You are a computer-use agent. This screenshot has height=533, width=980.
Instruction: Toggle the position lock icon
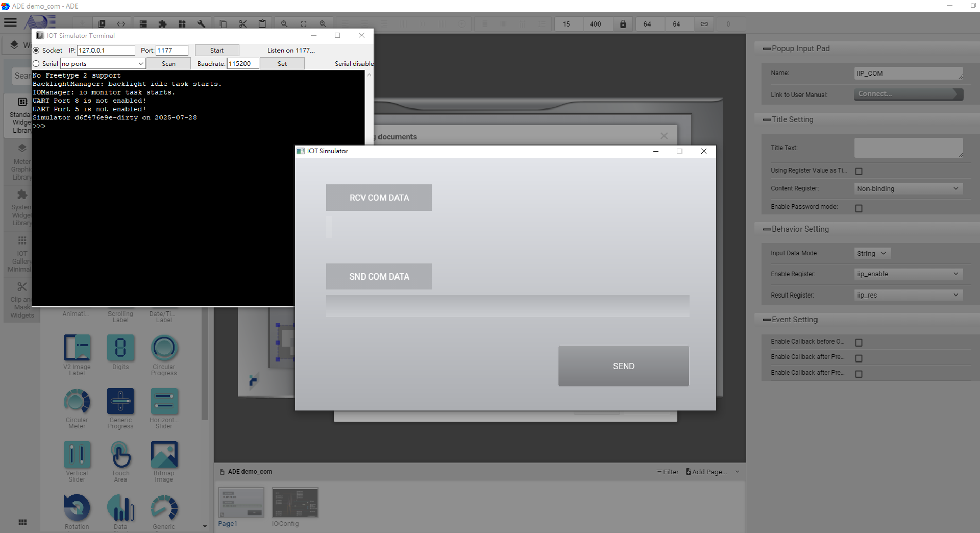pyautogui.click(x=623, y=24)
